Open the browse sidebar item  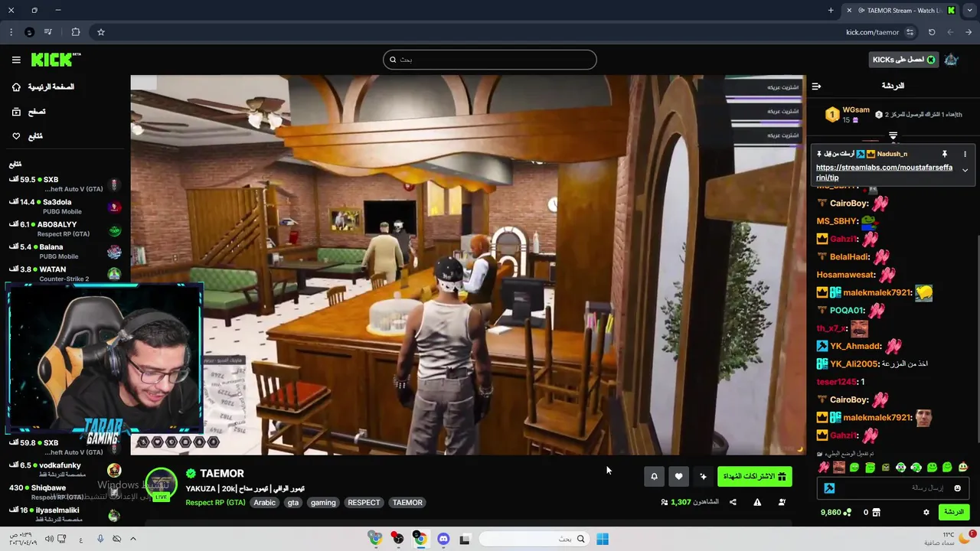point(29,112)
